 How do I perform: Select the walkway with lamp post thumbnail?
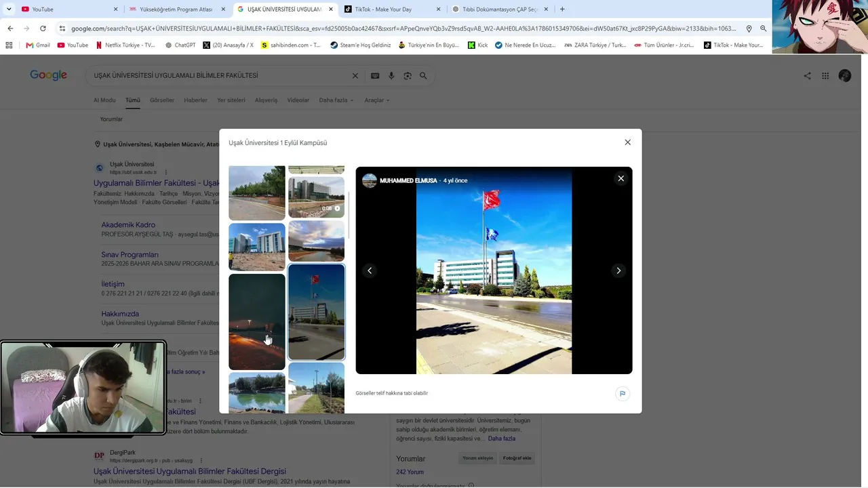316,388
